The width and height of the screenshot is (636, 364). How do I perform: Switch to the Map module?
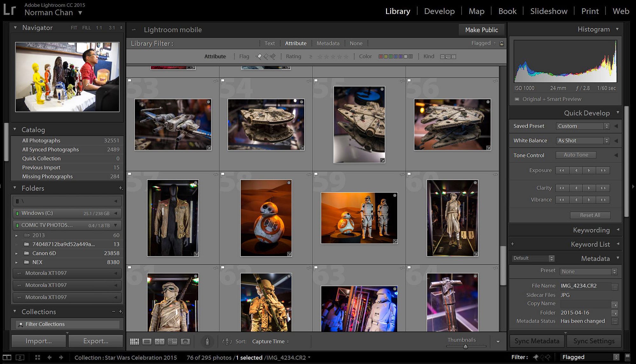476,11
